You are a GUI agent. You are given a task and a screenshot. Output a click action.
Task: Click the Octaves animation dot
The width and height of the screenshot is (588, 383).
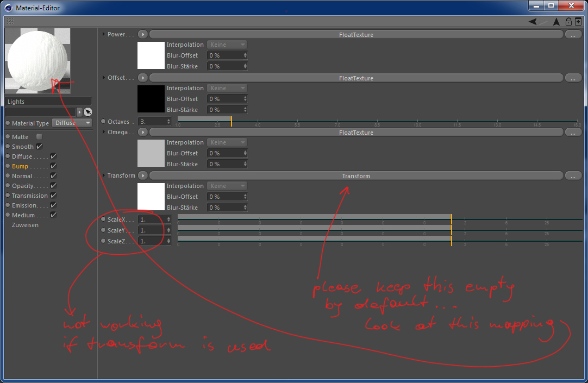(103, 122)
